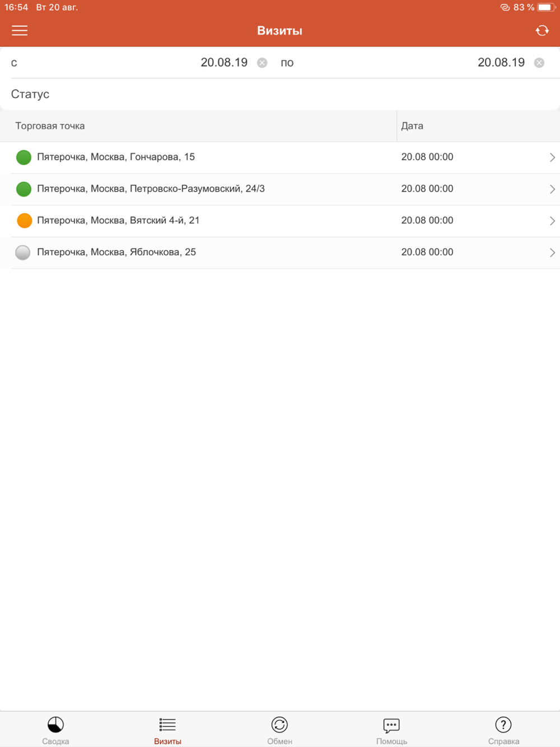The image size is (560, 747).
Task: Tap the sync refresh icon in header
Action: tap(542, 30)
